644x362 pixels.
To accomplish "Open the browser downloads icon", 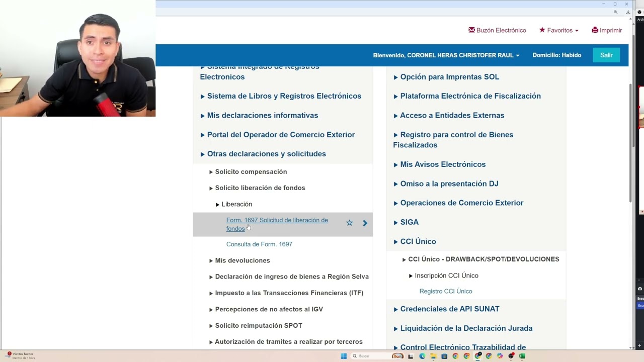I will [628, 12].
